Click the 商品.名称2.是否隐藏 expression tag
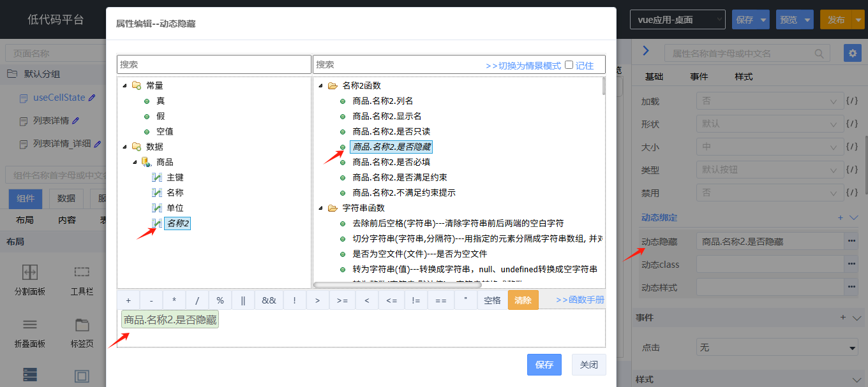Image resolution: width=868 pixels, height=387 pixels. [x=170, y=320]
